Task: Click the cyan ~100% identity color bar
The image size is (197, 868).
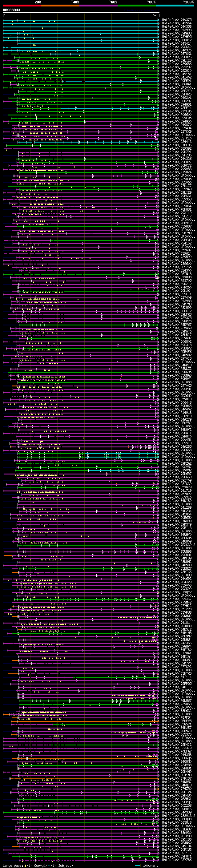Action: [x=175, y=6]
